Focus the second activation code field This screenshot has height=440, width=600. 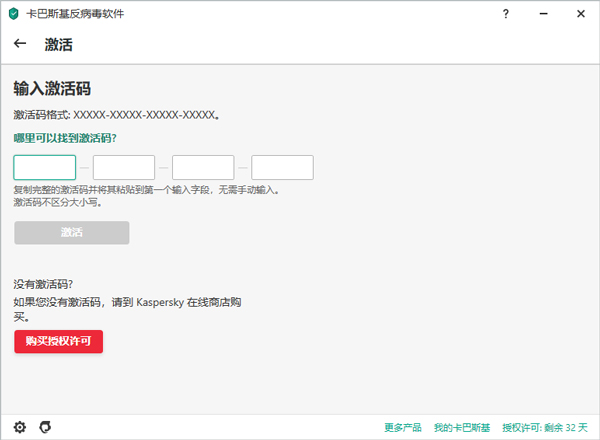pos(124,167)
